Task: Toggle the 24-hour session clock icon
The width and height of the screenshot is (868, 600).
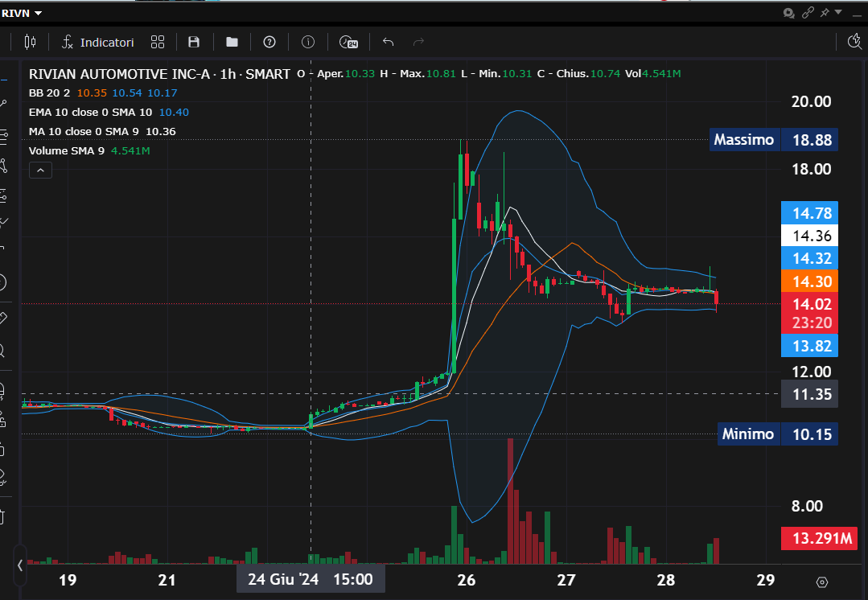Action: pos(348,42)
